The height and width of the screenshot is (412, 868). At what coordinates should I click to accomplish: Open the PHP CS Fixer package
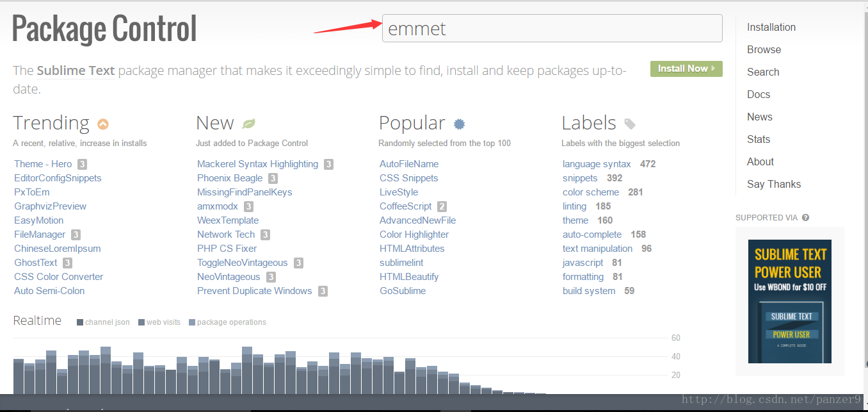(x=227, y=249)
